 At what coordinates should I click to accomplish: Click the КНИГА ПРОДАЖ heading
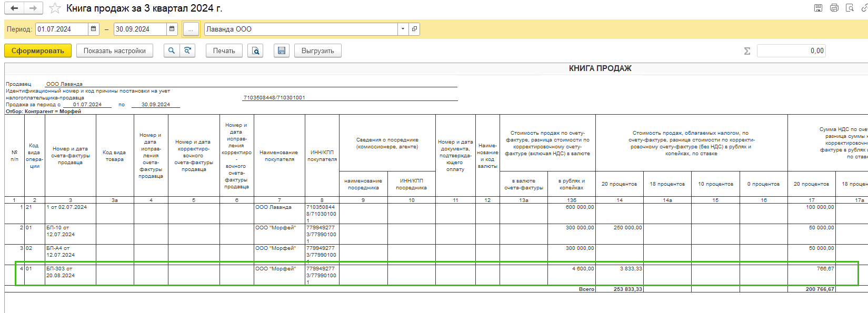[600, 68]
